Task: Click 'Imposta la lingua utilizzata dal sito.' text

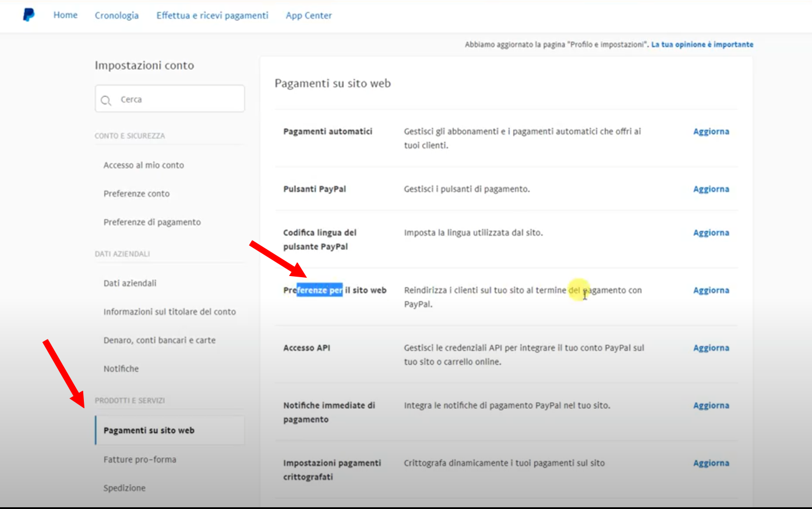Action: coord(474,233)
